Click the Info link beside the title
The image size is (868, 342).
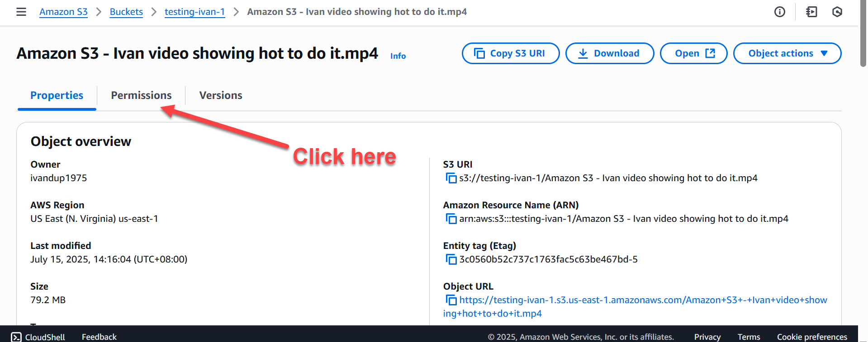click(398, 56)
